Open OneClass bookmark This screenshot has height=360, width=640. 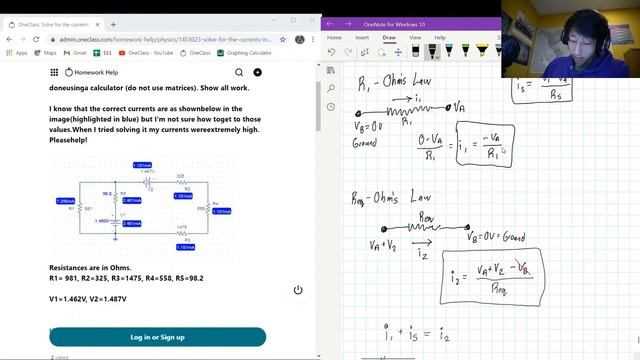[195, 53]
